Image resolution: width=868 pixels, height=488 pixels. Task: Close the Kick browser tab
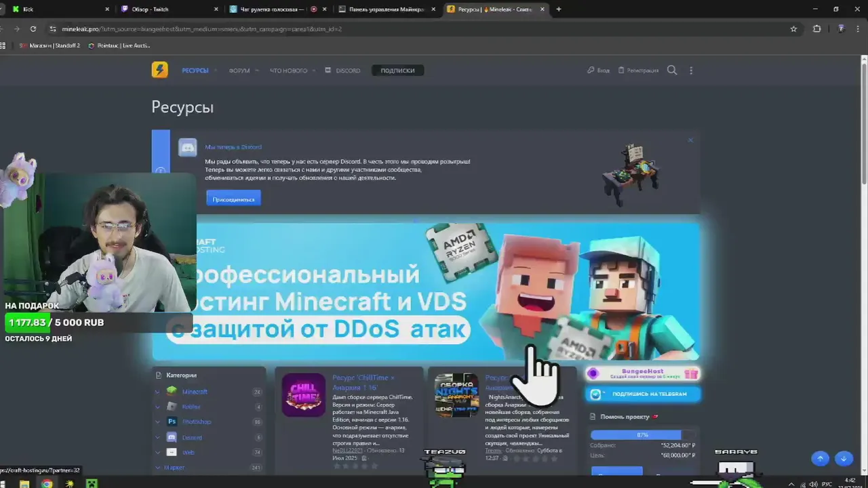tap(107, 9)
